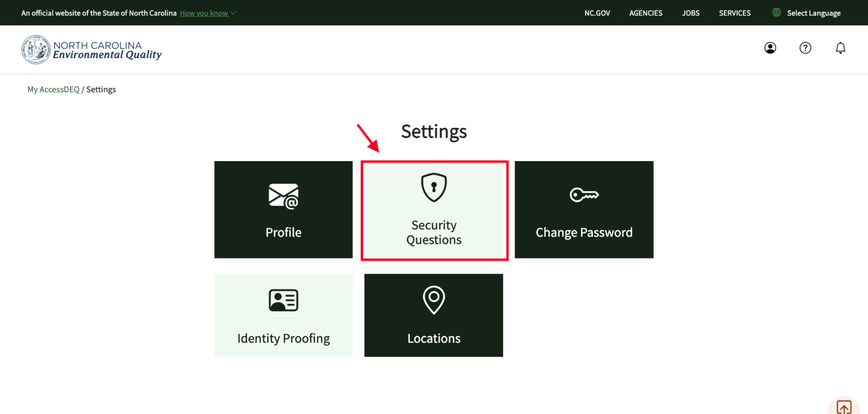Image resolution: width=868 pixels, height=414 pixels.
Task: Open the Select Language option
Action: point(814,12)
